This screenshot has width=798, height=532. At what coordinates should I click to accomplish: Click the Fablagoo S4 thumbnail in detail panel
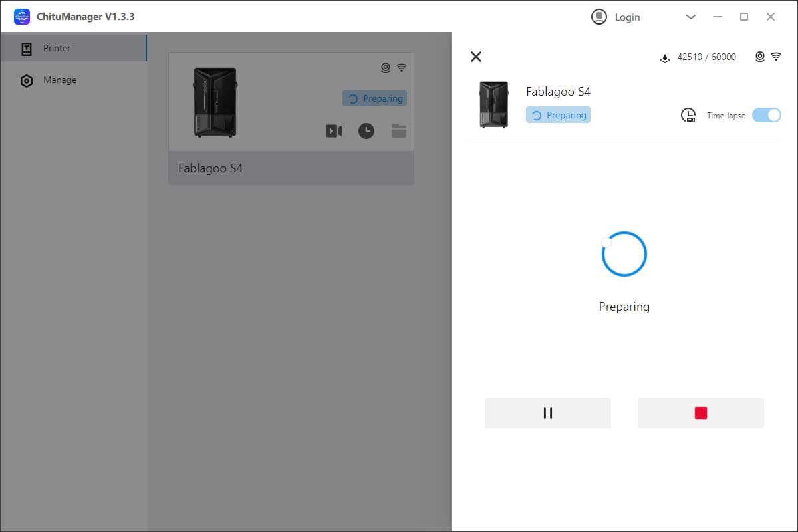(x=493, y=104)
